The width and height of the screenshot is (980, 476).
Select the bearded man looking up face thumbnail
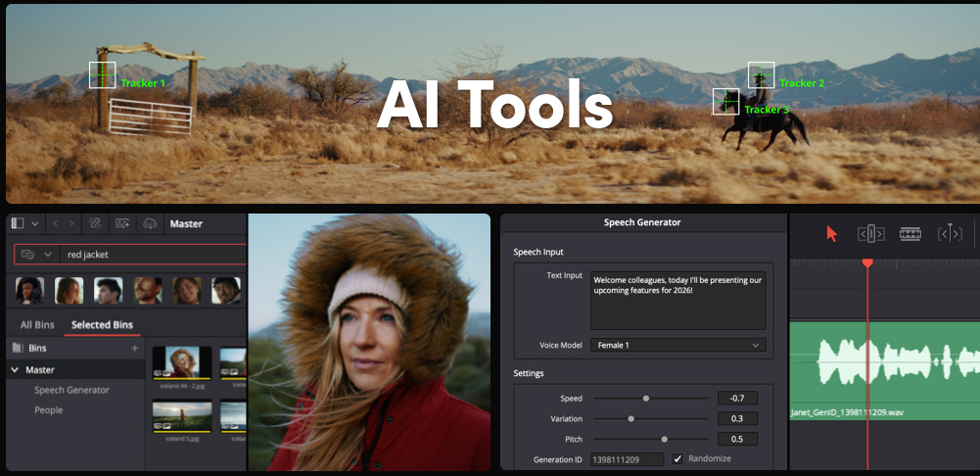(x=148, y=291)
